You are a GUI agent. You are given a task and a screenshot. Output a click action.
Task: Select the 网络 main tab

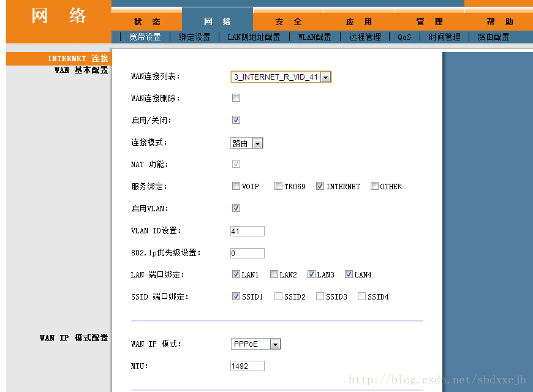217,22
